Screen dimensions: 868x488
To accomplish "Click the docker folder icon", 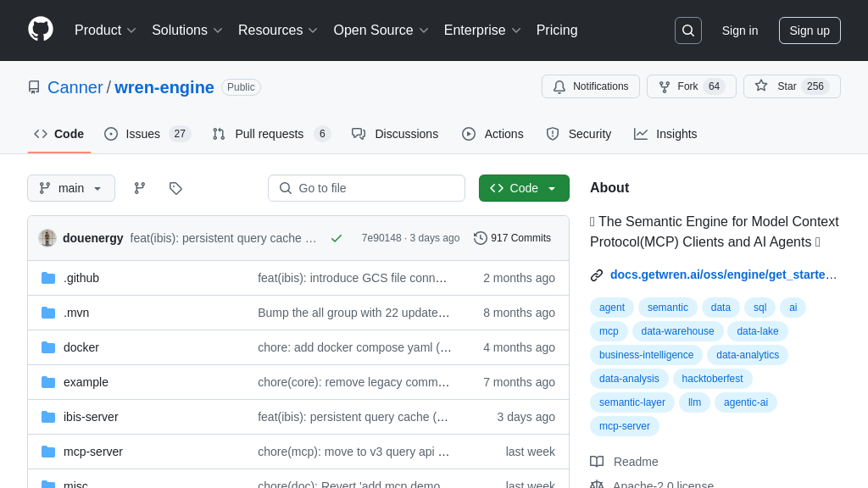I will (48, 347).
